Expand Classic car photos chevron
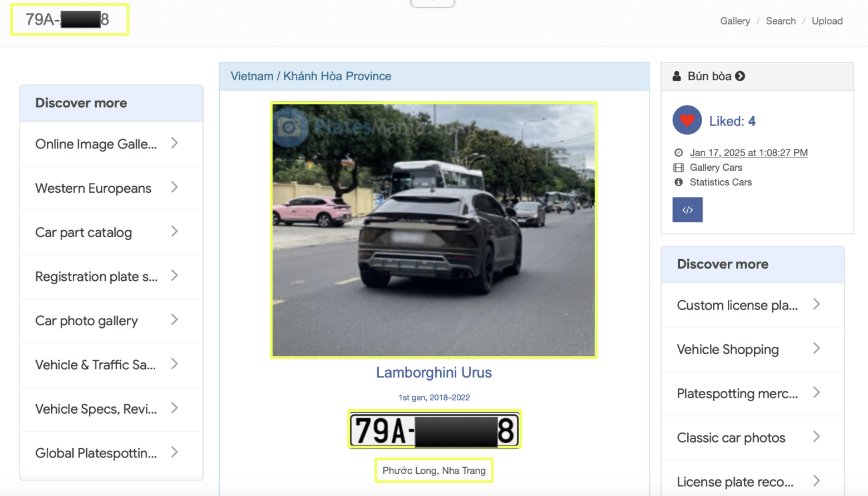868x496 pixels. [816, 437]
